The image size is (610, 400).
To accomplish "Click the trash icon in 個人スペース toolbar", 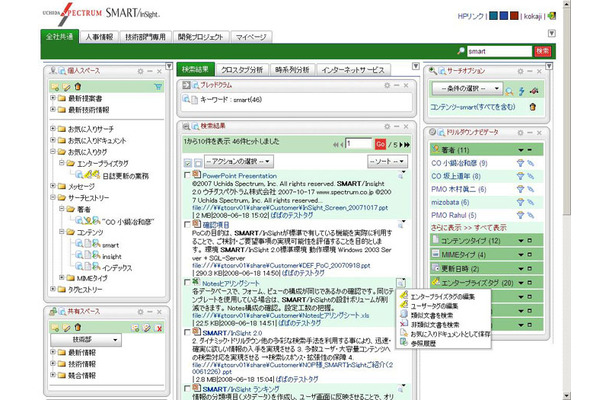I will pos(78,86).
